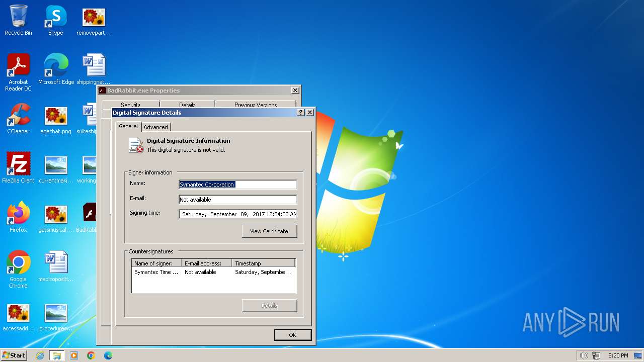Open the Details tab in Properties window

click(x=187, y=105)
